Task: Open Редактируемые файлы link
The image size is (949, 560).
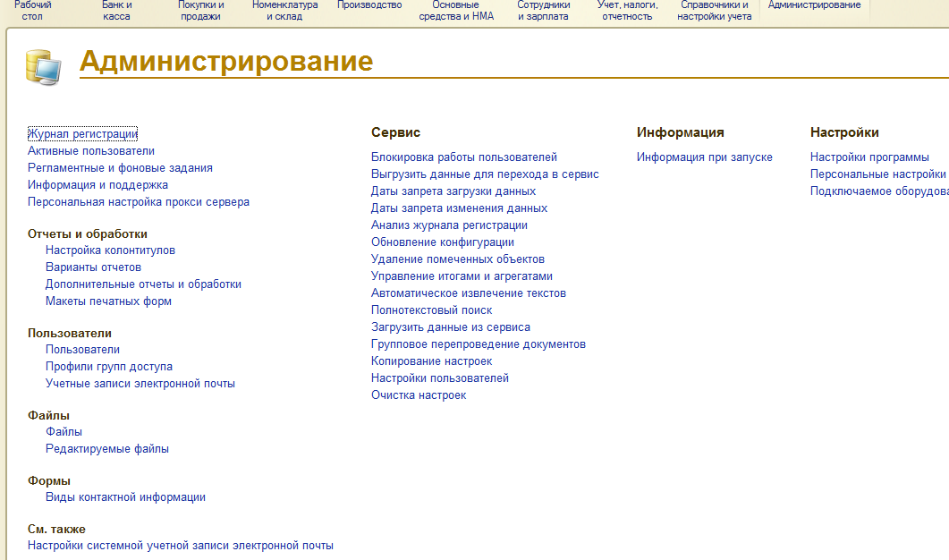Action: (107, 448)
